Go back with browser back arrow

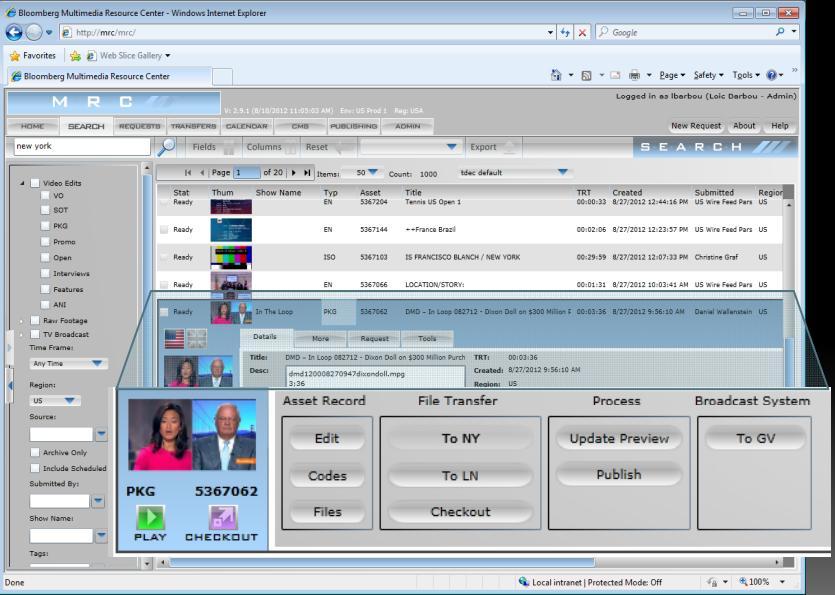14,32
